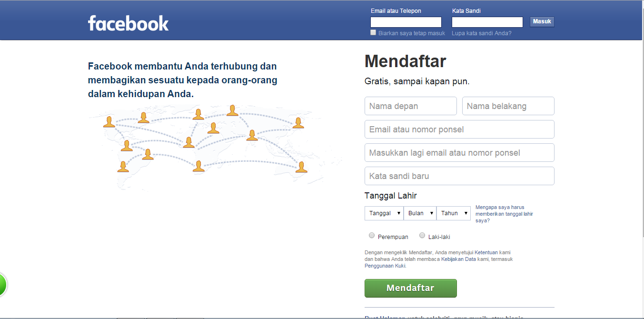Image resolution: width=644 pixels, height=319 pixels.
Task: Open 'Lupa kata sandi Anda?' link
Action: coord(482,33)
